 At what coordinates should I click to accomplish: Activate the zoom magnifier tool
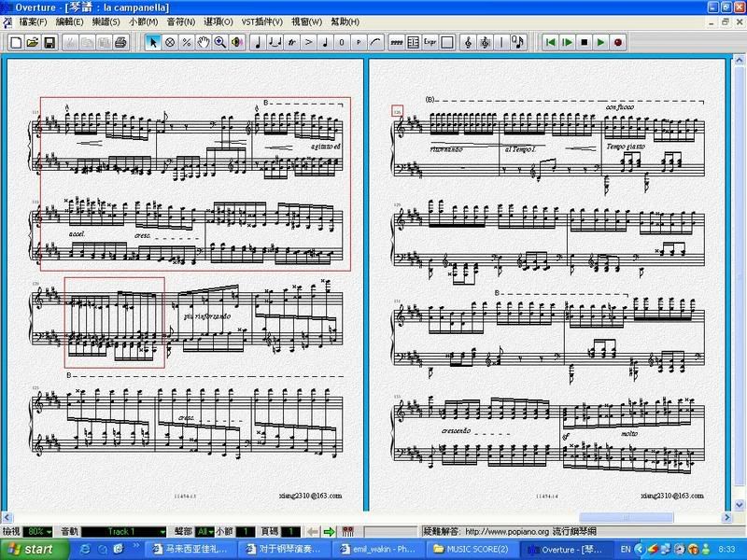coord(220,42)
